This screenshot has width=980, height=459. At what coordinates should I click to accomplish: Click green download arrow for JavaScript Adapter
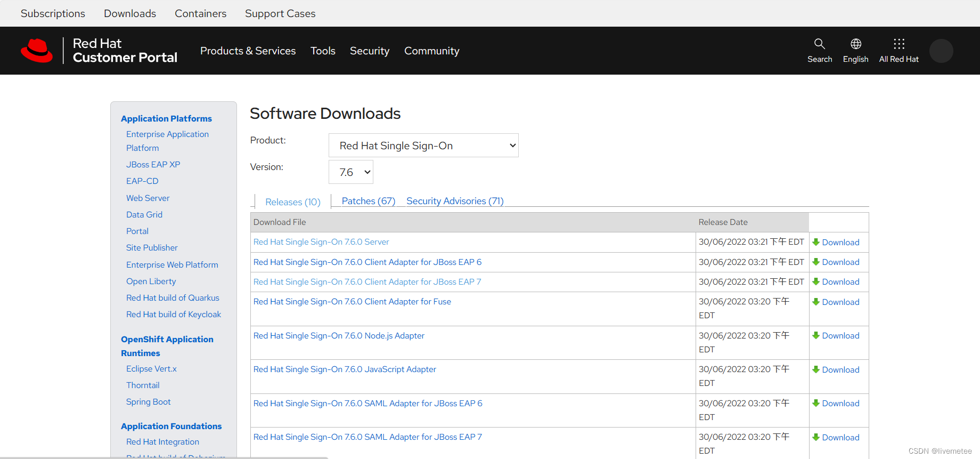(815, 369)
